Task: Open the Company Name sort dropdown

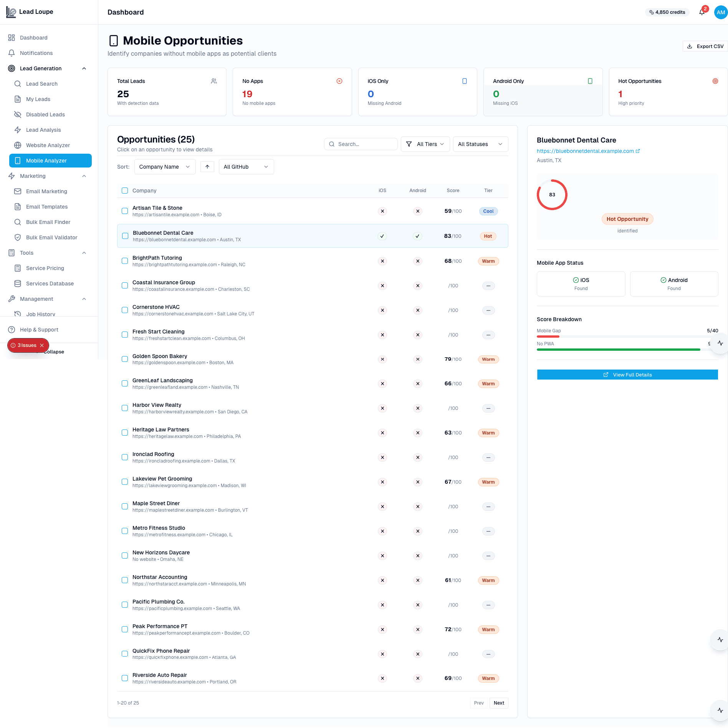Action: [x=165, y=167]
